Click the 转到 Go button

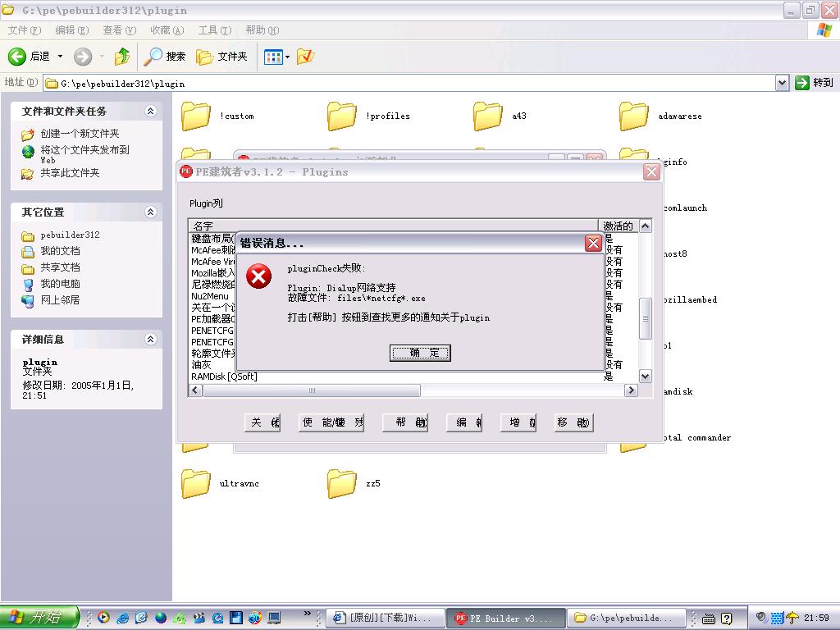(x=815, y=83)
